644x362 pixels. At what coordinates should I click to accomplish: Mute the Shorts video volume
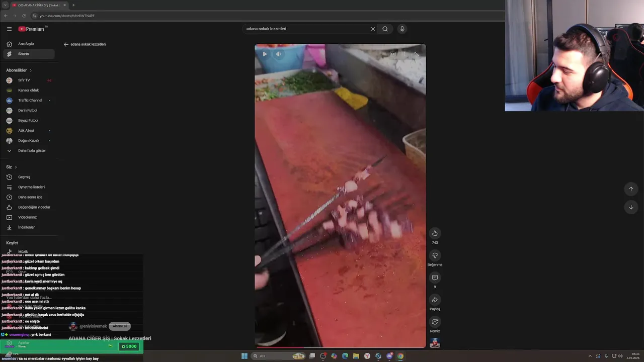[x=278, y=54]
